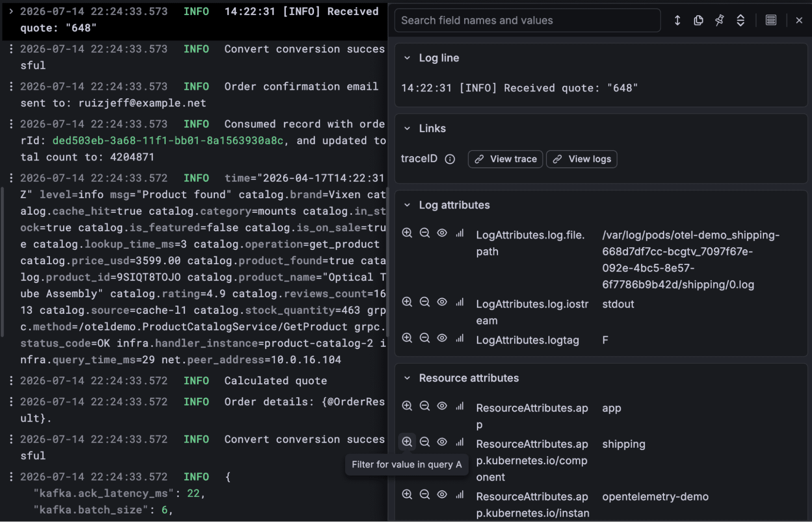Click the traceID label

click(419, 159)
